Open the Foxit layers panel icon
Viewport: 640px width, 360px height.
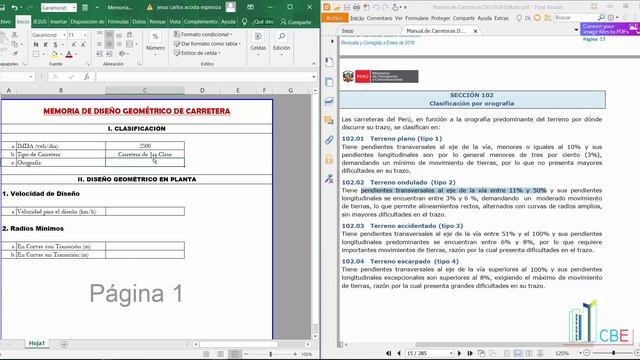tap(329, 101)
